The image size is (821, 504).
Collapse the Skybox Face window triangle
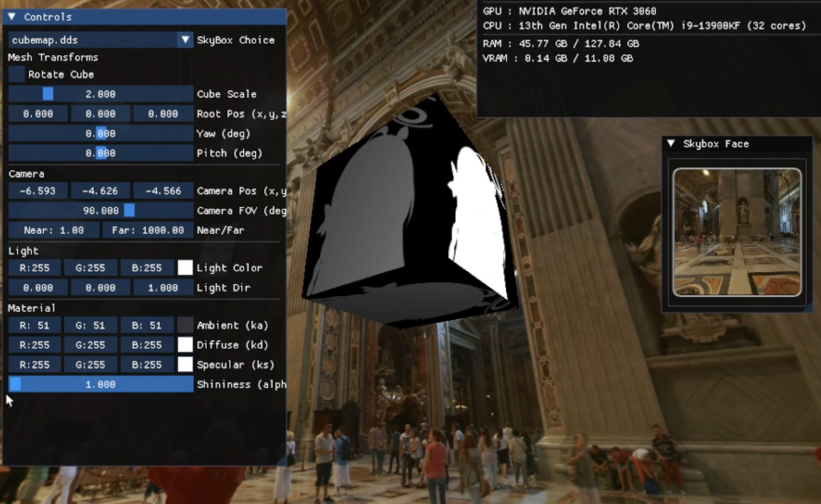[x=671, y=143]
